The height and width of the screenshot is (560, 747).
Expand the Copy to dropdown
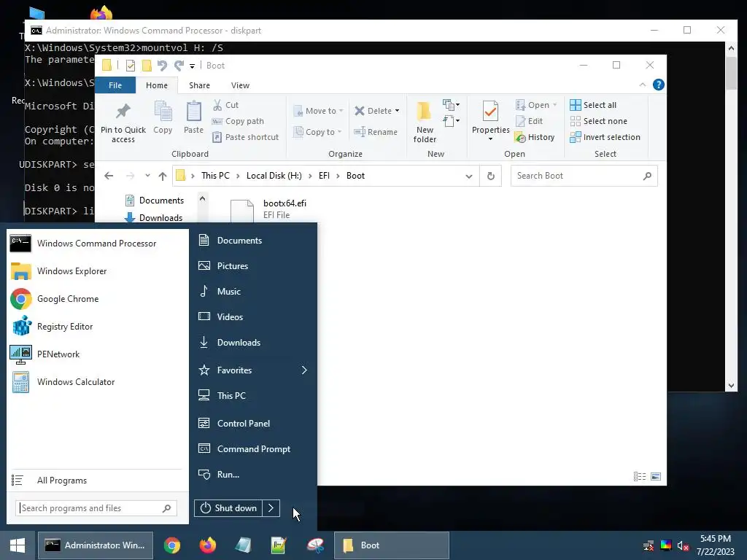pyautogui.click(x=340, y=132)
